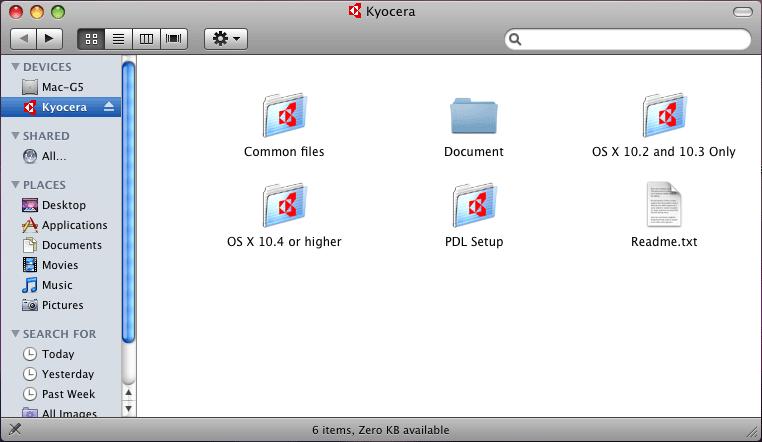Image resolution: width=762 pixels, height=442 pixels.
Task: Click the sidebar scroll down arrow
Action: click(129, 408)
